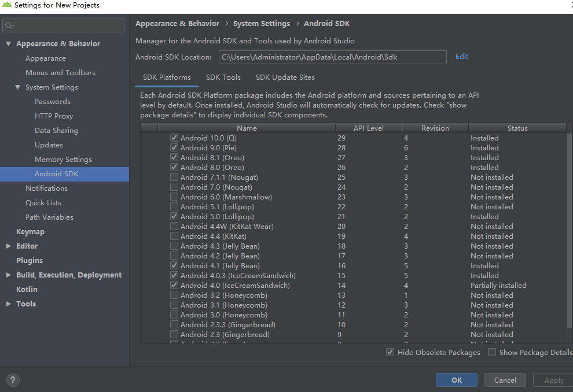
Task: Confirm settings with OK button
Action: pyautogui.click(x=457, y=380)
